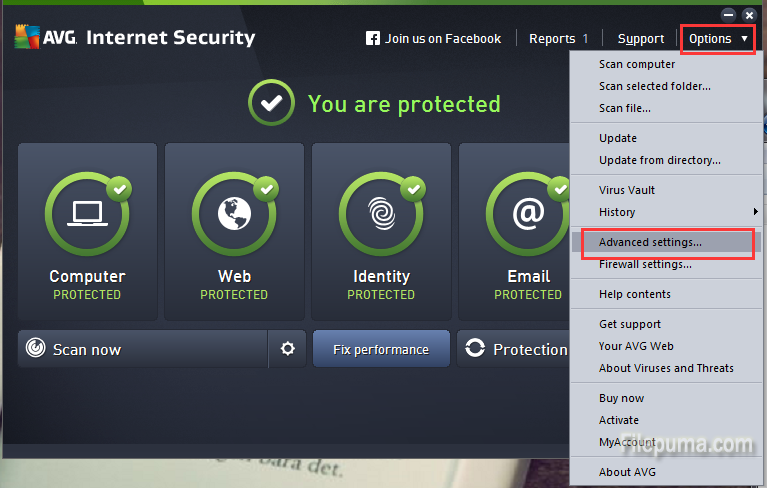The image size is (767, 488).
Task: Open the Email protection @ icon
Action: point(527,213)
